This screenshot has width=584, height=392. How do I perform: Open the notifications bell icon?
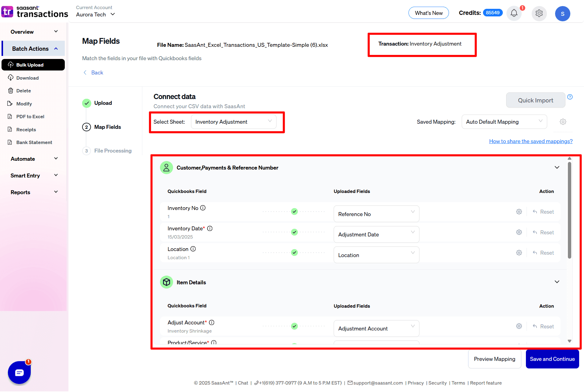(514, 13)
